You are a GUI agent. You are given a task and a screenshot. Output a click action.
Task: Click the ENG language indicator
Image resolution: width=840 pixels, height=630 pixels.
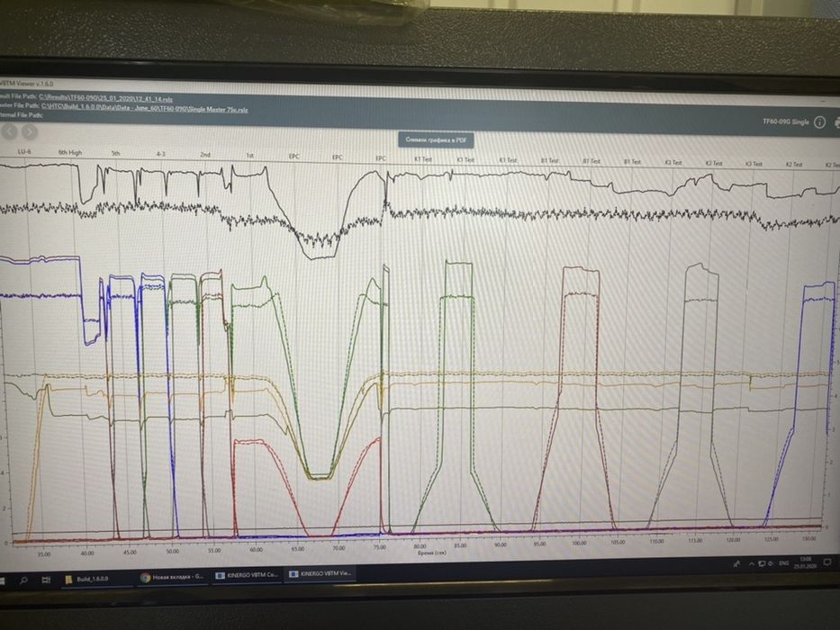pyautogui.click(x=784, y=563)
